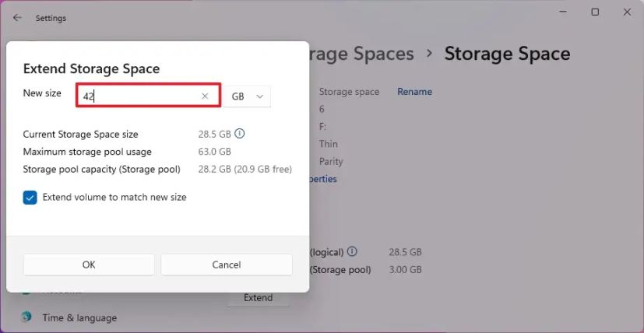Image resolution: width=644 pixels, height=333 pixels.
Task: Open the GB unit dropdown
Action: (x=248, y=96)
